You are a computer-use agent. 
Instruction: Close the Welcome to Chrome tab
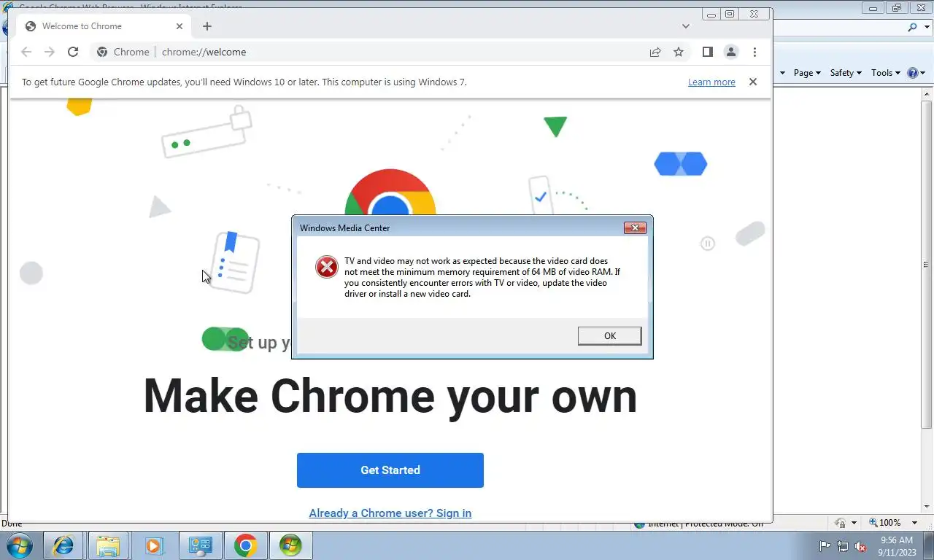pos(180,26)
